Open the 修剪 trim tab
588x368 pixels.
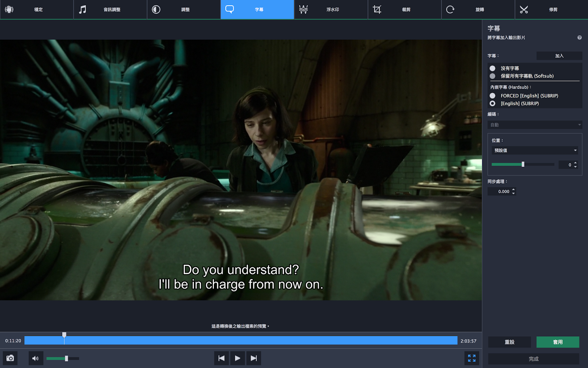[x=551, y=10]
